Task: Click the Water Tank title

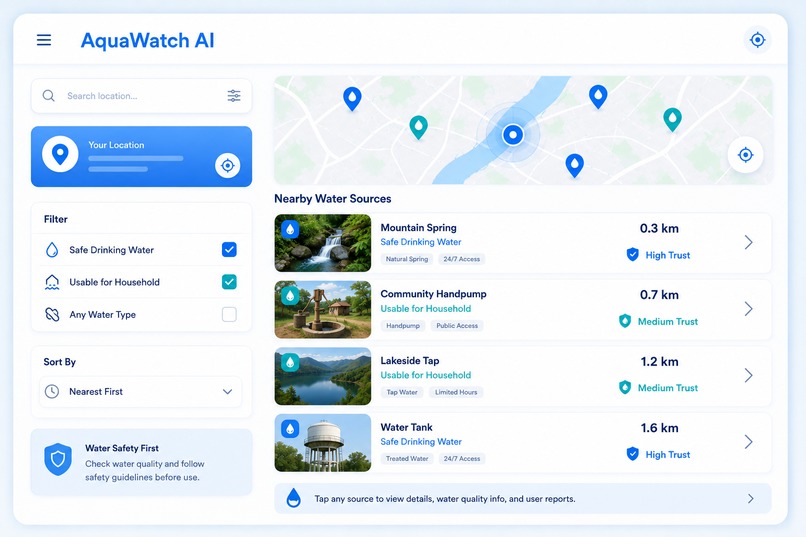Action: 407,427
